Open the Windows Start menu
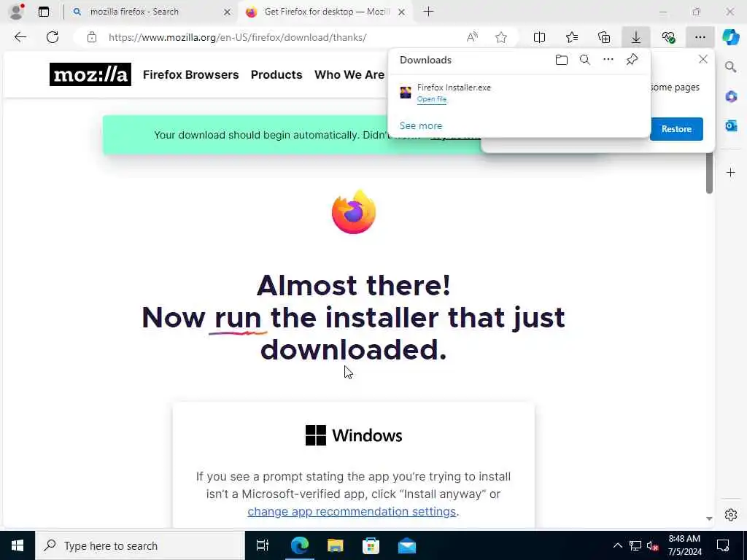This screenshot has width=747, height=560. (x=18, y=545)
